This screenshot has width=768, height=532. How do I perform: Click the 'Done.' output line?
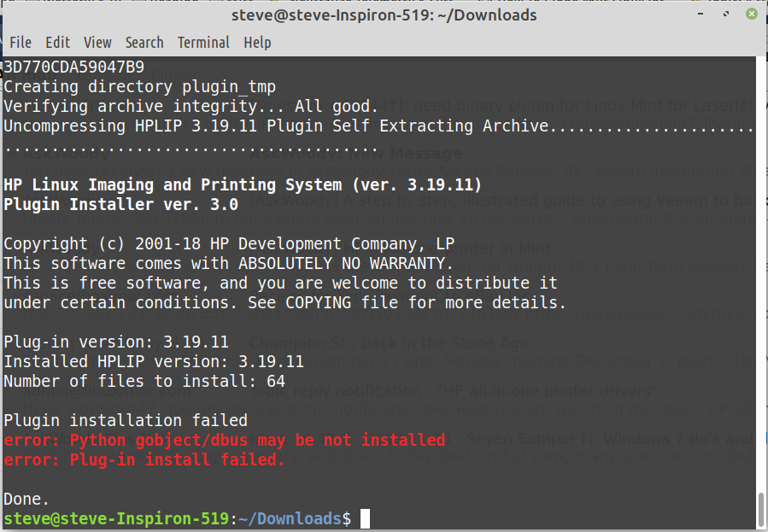tap(27, 499)
